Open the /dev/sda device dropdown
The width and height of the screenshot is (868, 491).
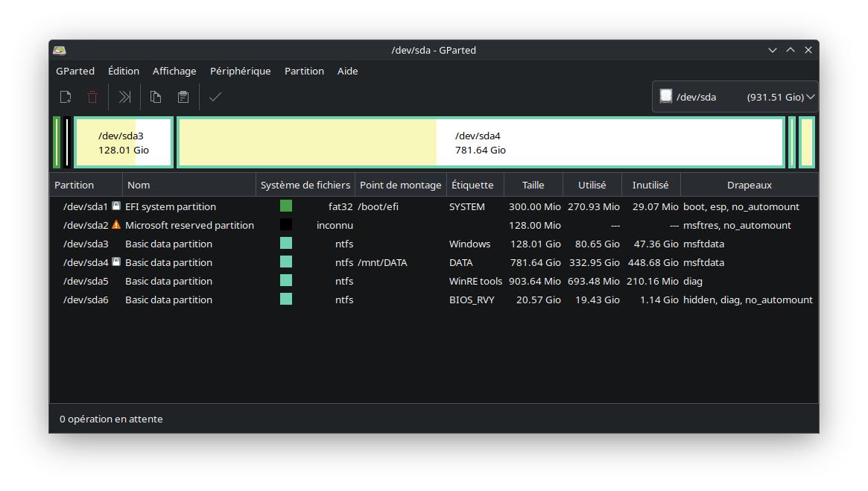pos(809,96)
